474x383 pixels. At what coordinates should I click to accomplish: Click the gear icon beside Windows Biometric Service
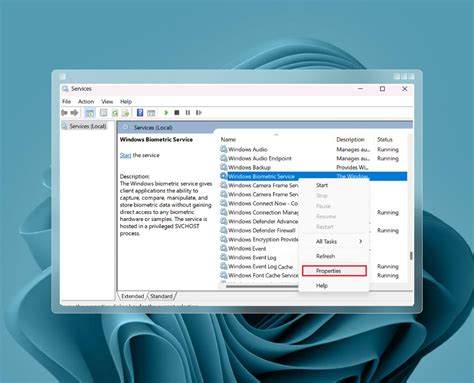click(x=224, y=176)
